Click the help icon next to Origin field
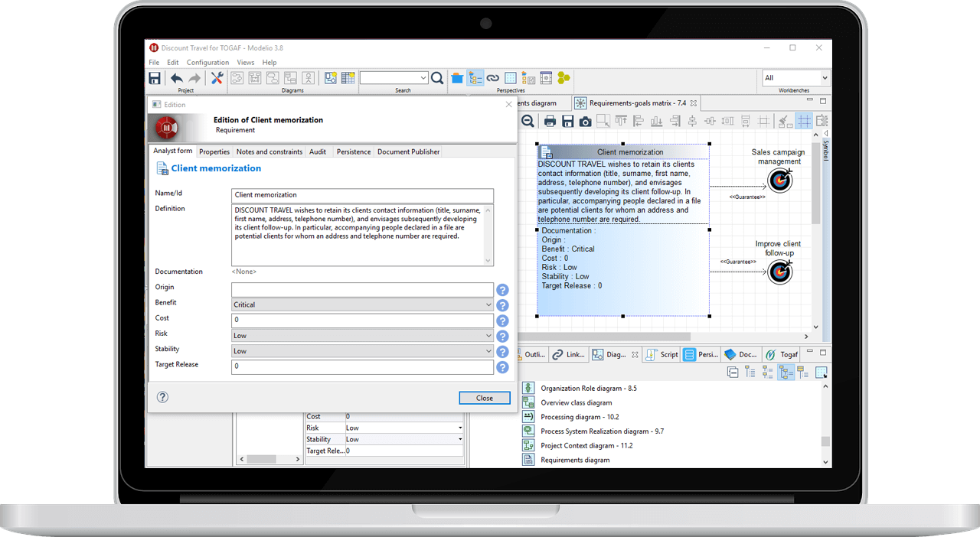This screenshot has height=537, width=980. click(503, 290)
